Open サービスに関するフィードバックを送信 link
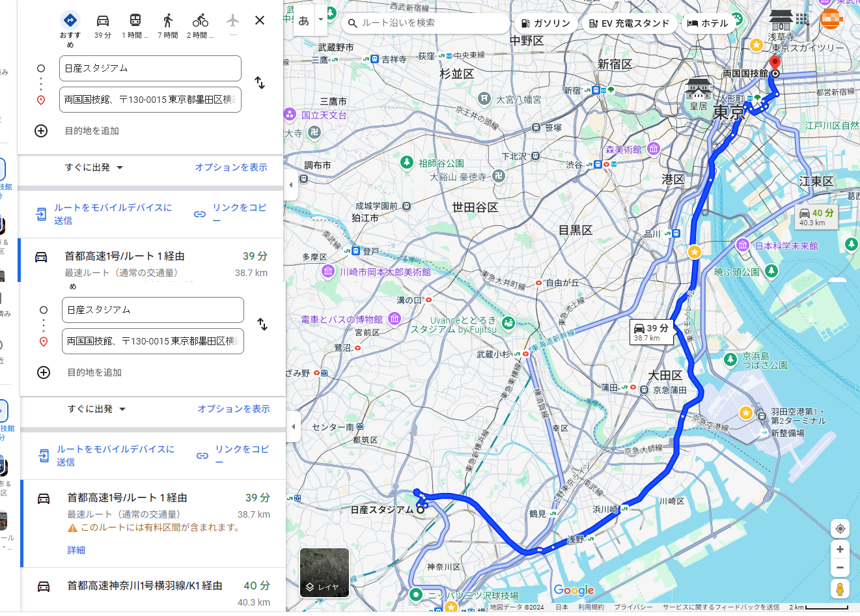This screenshot has width=860, height=616. pos(721,607)
